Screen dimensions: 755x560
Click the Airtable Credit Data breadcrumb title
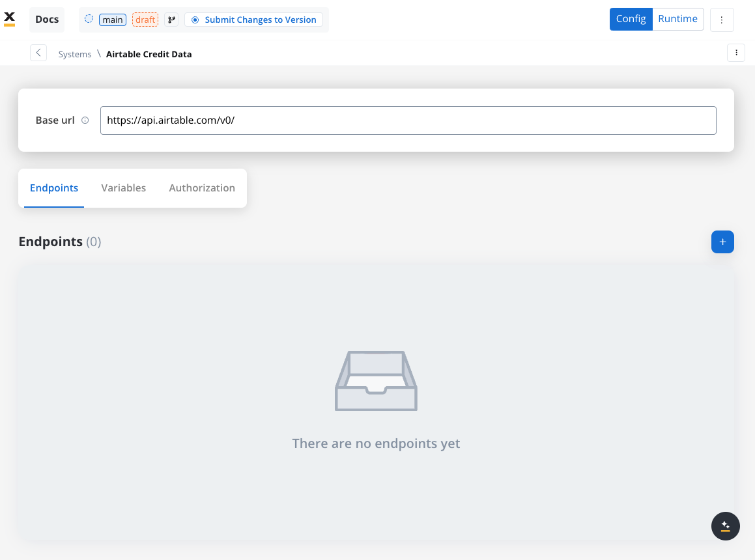pyautogui.click(x=149, y=55)
